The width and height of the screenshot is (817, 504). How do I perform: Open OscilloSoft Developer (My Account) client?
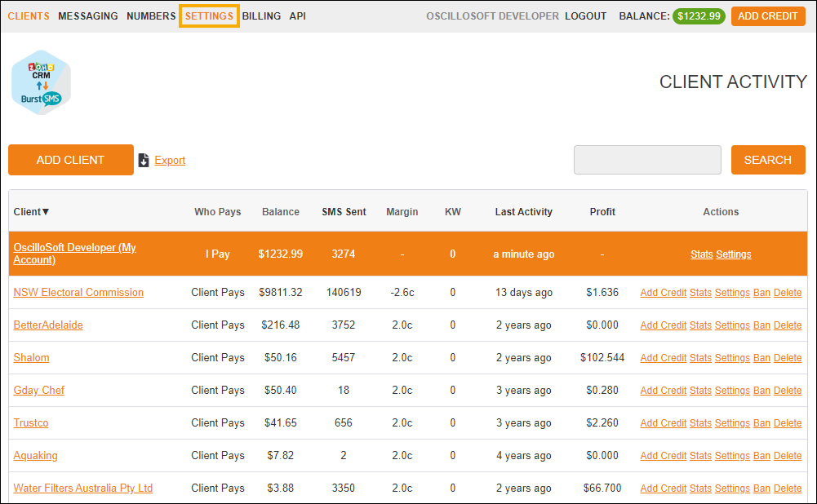(x=74, y=254)
